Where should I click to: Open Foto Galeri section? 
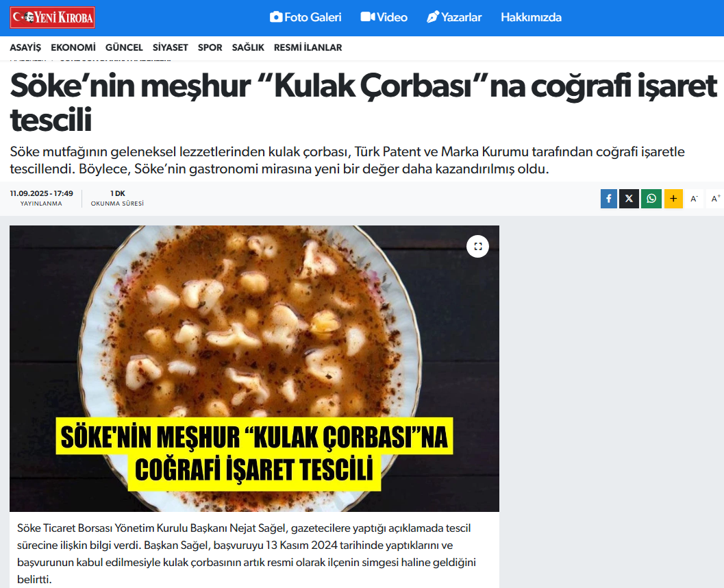click(305, 18)
